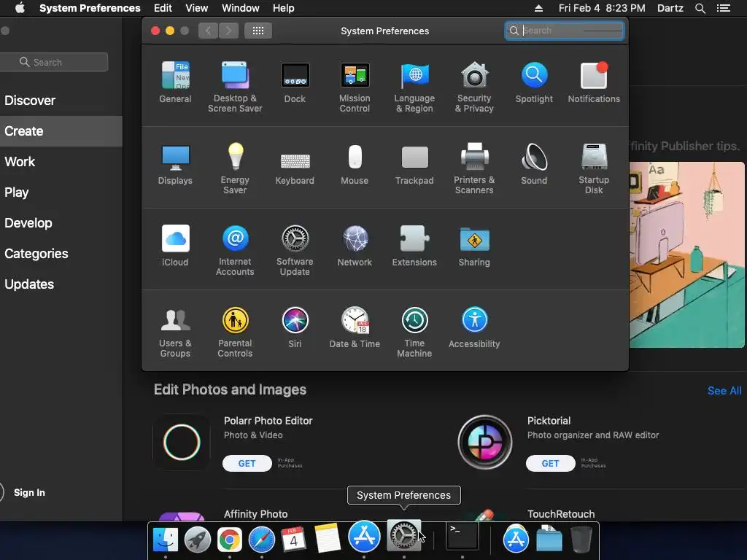Open the Picktorial app icon
Image resolution: width=747 pixels, height=560 pixels.
[485, 443]
